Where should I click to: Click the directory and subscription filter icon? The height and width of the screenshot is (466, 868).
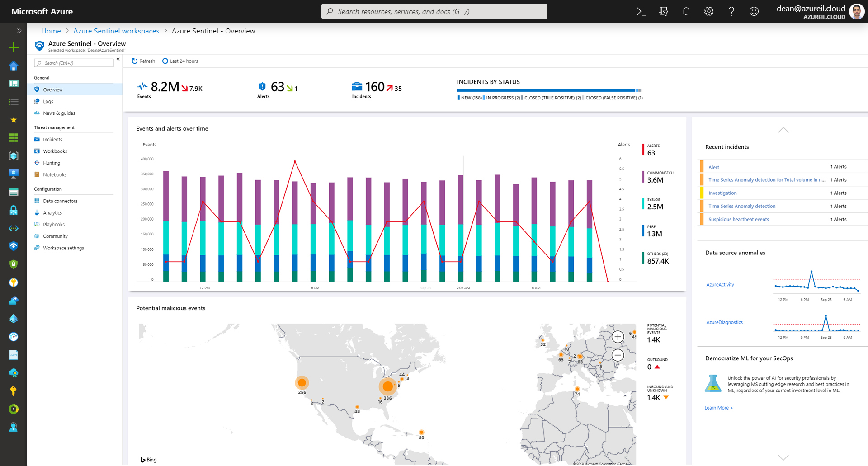click(663, 11)
